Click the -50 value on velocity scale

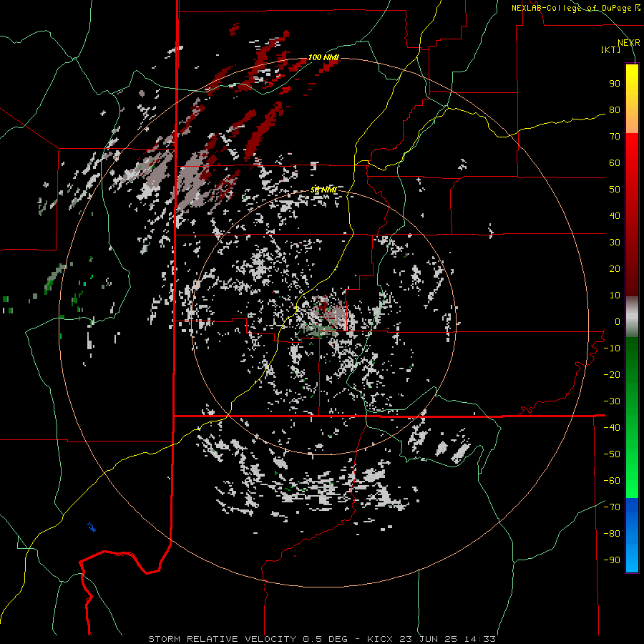click(x=612, y=454)
